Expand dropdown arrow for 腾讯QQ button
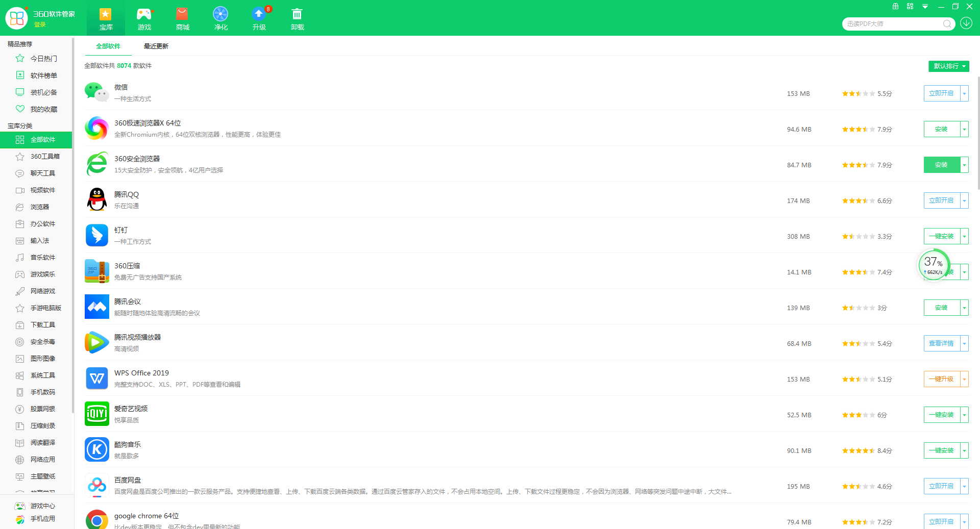 [x=964, y=200]
